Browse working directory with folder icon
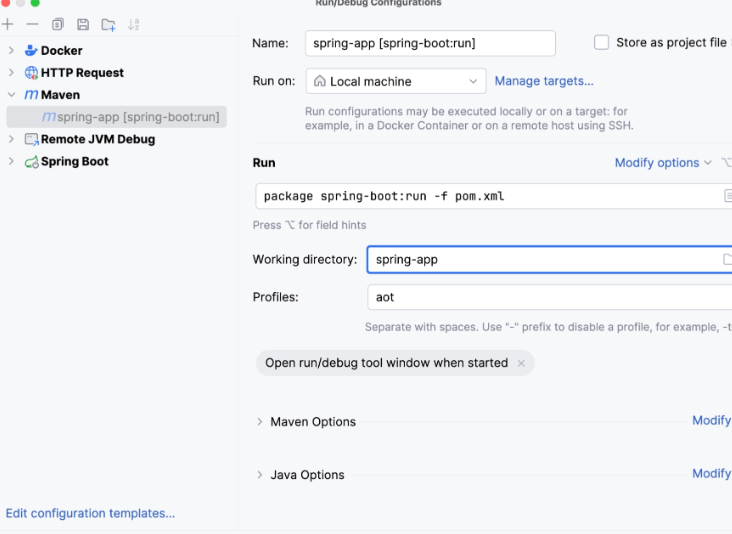The image size is (732, 534). 727,259
